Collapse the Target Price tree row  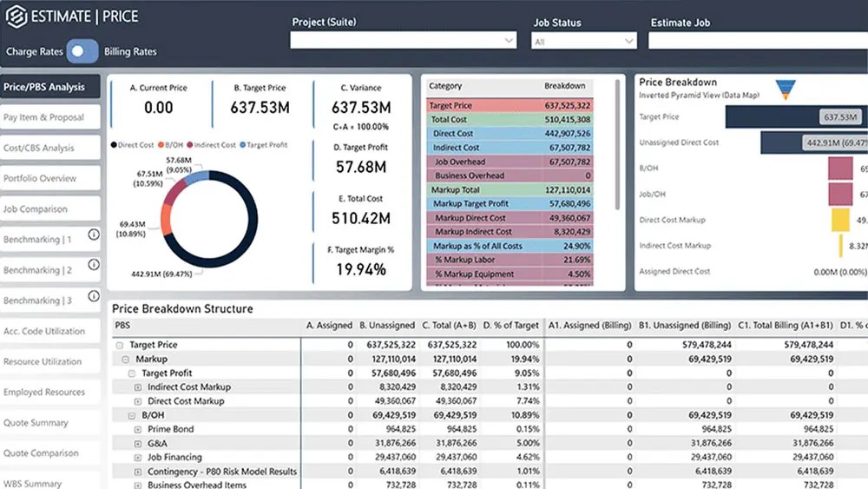[120, 345]
